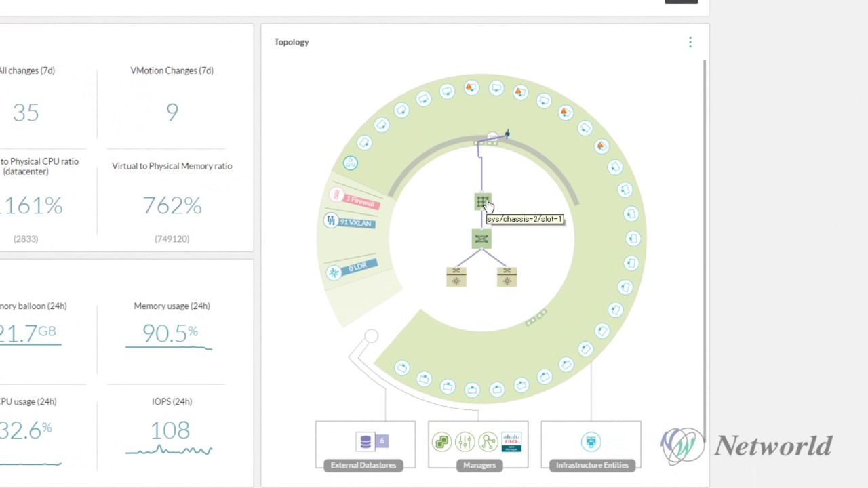Click Virtual to Physical Memory ratio label
This screenshot has height=488, width=868.
[x=172, y=166]
